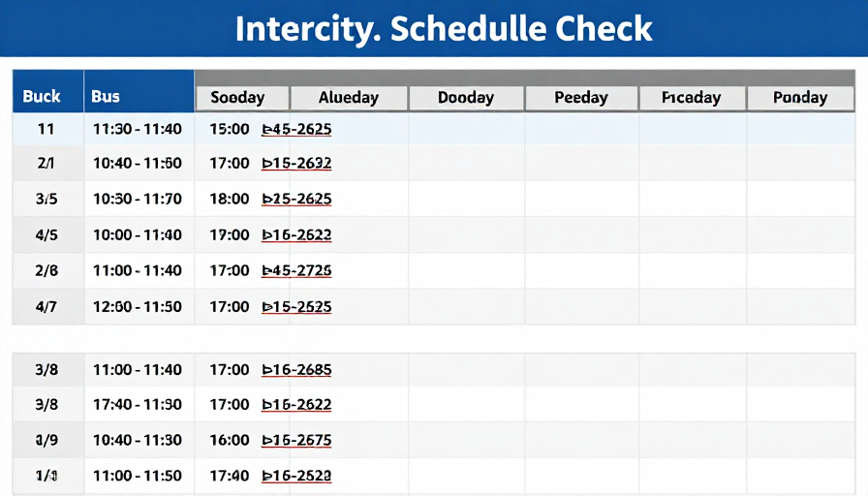Select the 11:30 - 11:40 time cell
868x496 pixels.
(x=138, y=129)
